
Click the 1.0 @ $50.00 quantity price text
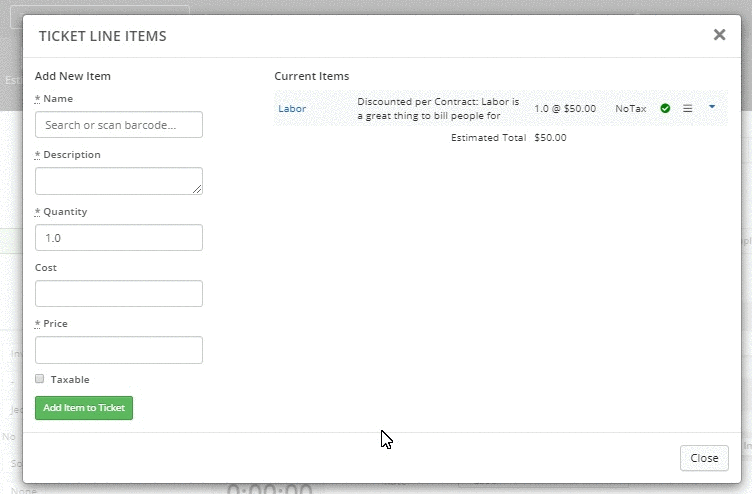[565, 108]
